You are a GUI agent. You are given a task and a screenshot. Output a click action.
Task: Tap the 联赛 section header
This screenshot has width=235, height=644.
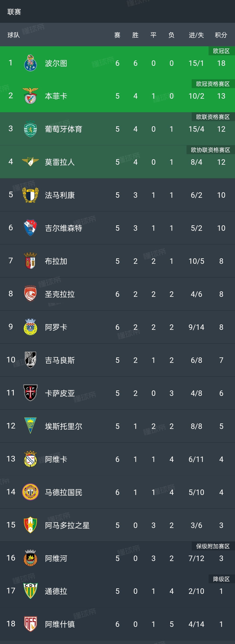(14, 12)
